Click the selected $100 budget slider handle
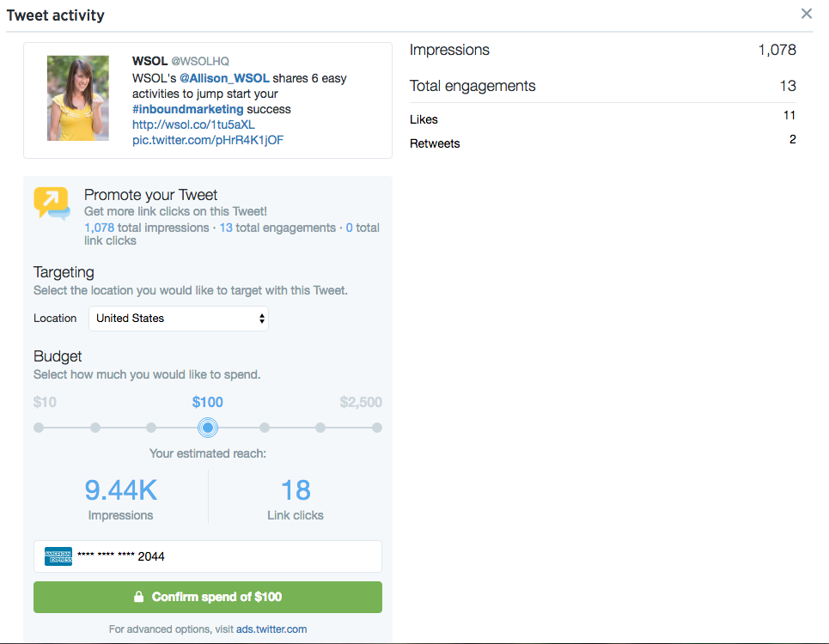Viewport: 829px width, 644px height. point(208,428)
